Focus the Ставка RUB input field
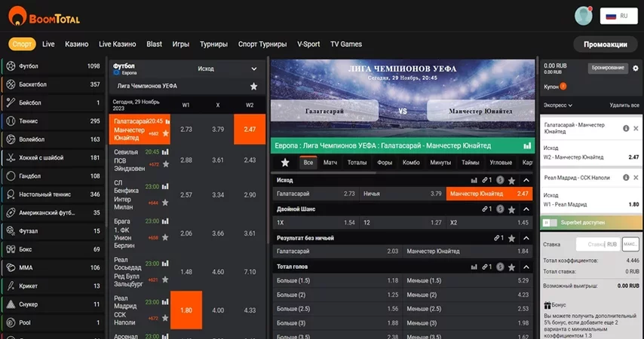 (x=597, y=244)
